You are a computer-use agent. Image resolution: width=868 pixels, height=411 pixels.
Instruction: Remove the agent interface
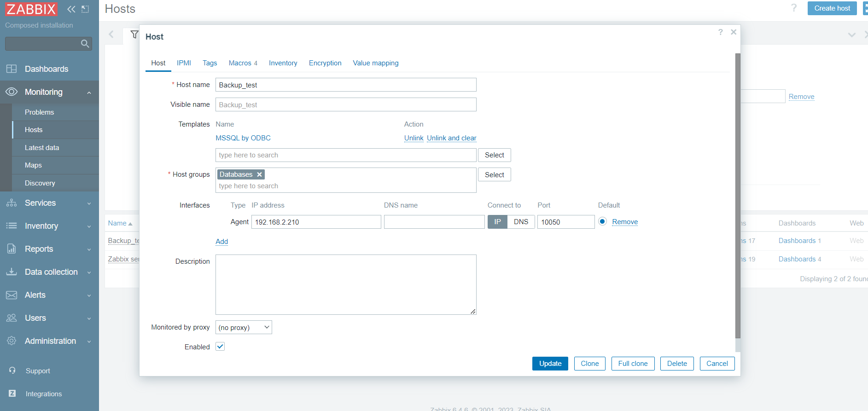point(625,222)
